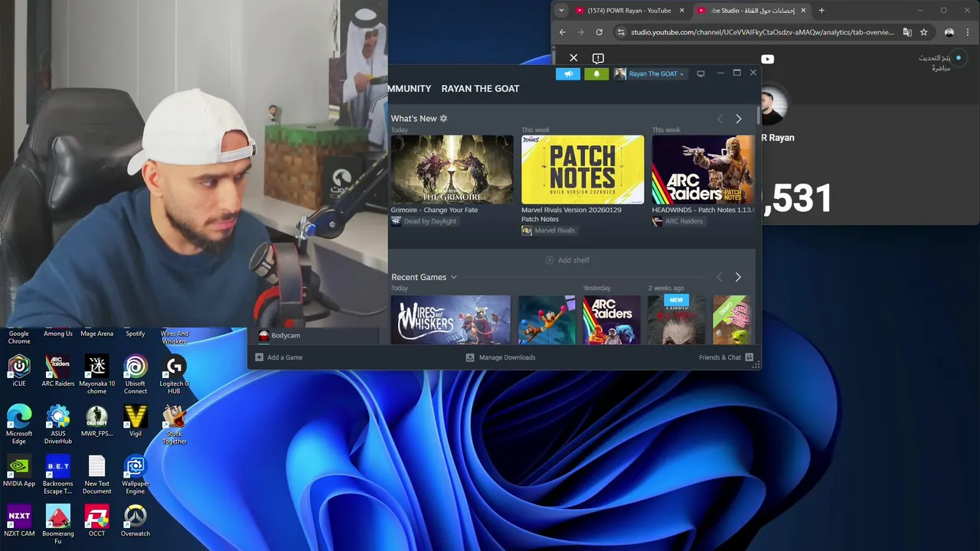Viewport: 980px width, 551px height.
Task: Open Steam Friends & Chat
Action: coord(726,357)
